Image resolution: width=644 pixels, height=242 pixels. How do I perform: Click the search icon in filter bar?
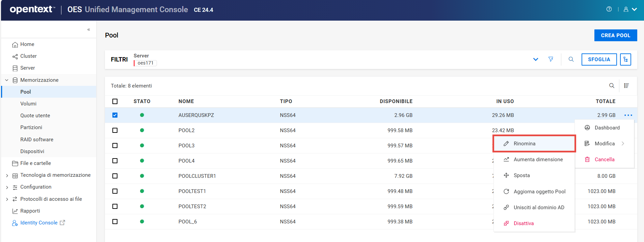pos(571,59)
